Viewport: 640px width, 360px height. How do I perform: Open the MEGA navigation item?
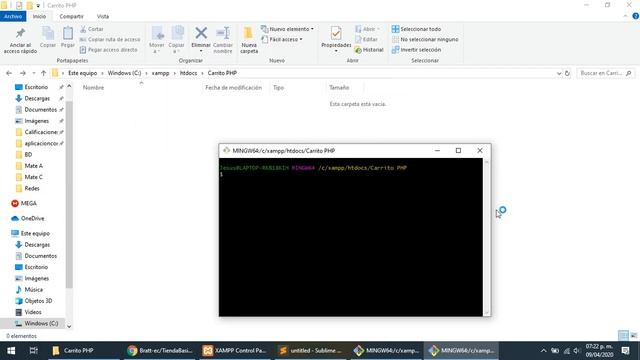pos(29,203)
